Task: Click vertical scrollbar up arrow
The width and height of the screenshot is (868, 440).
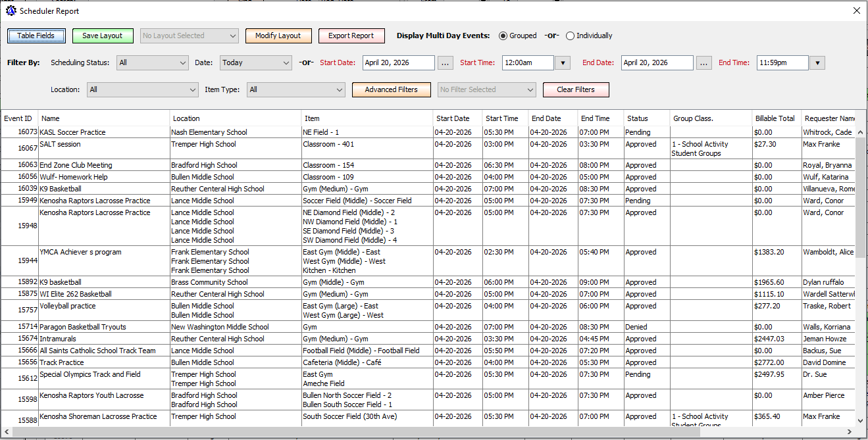Action: click(x=861, y=116)
